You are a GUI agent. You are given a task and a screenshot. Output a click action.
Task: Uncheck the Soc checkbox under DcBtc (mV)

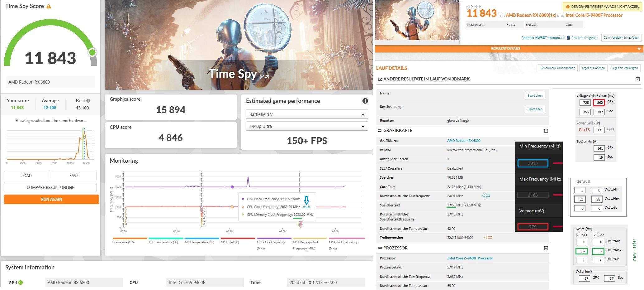[595, 235]
